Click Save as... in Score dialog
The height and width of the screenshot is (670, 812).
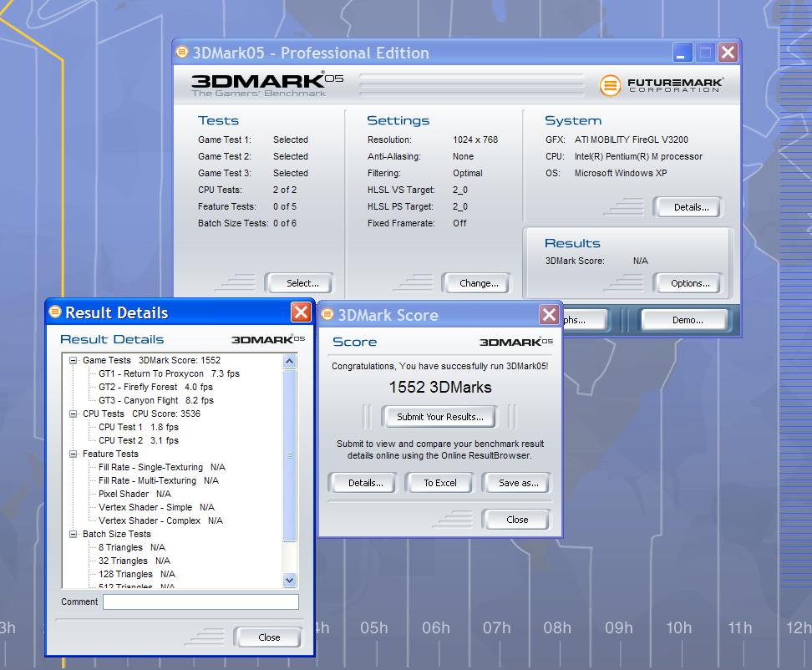click(515, 483)
